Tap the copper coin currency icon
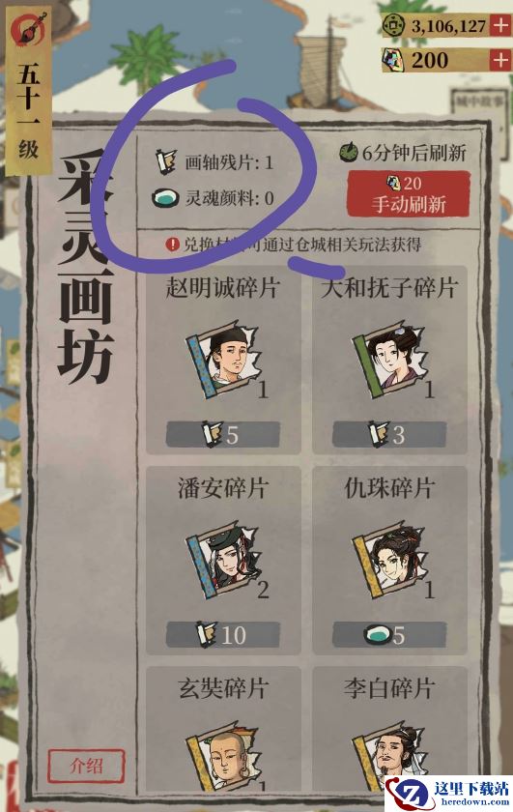This screenshot has height=812, width=513. point(393,25)
